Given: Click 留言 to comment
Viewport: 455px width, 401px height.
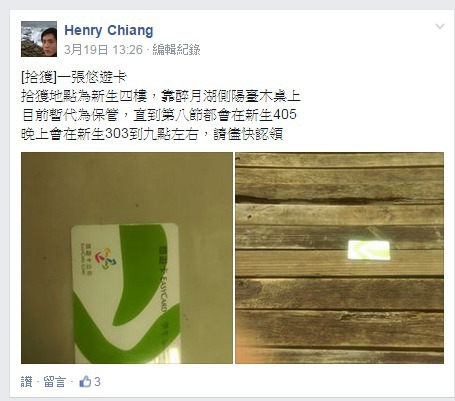Looking at the screenshot, I should pos(54,382).
